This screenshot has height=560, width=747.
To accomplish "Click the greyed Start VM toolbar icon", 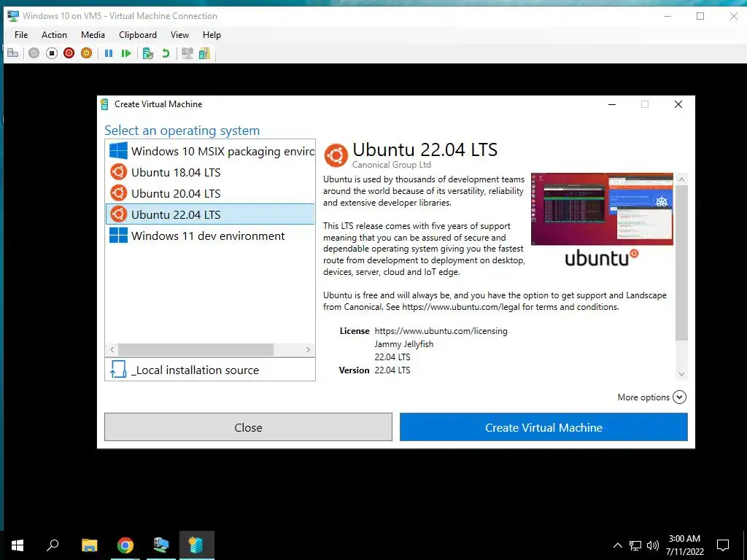I will [34, 53].
